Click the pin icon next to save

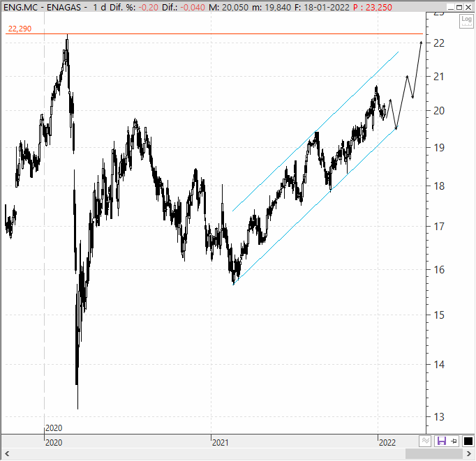pos(454,441)
